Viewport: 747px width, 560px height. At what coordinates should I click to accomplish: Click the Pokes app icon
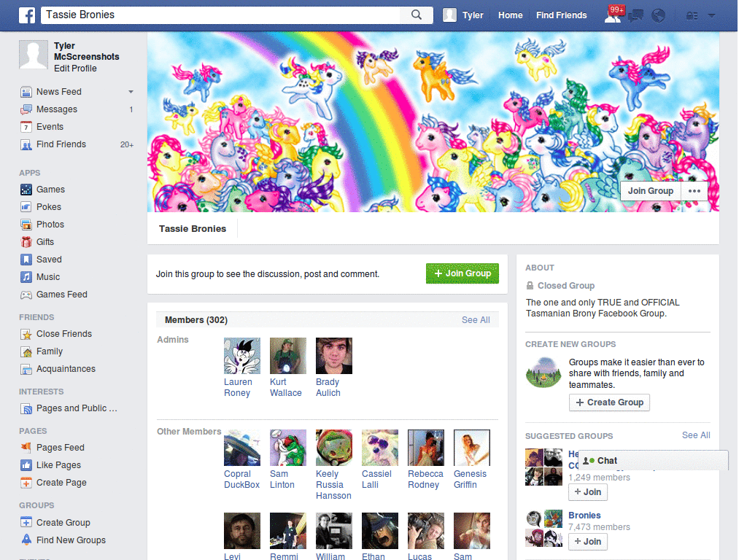26,207
